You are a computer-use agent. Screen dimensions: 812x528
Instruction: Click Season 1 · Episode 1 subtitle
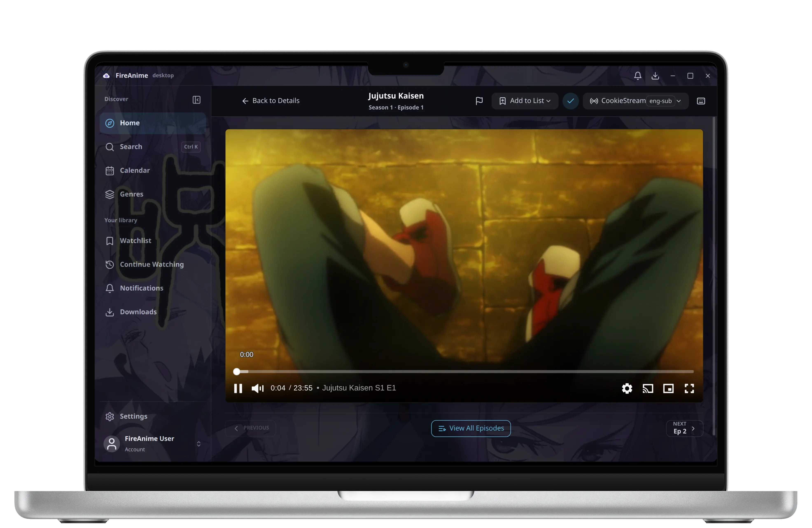396,107
